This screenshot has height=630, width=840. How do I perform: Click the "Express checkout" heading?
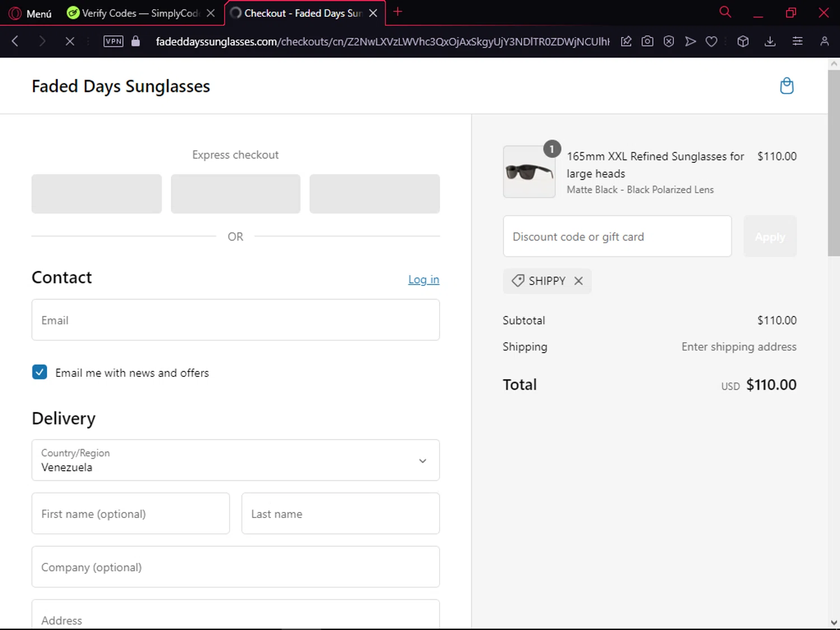click(x=235, y=155)
